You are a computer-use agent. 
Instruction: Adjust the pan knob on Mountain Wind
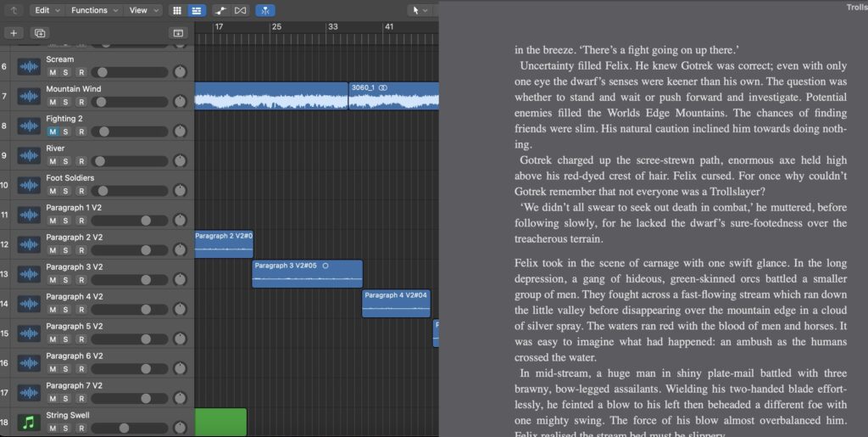click(180, 101)
